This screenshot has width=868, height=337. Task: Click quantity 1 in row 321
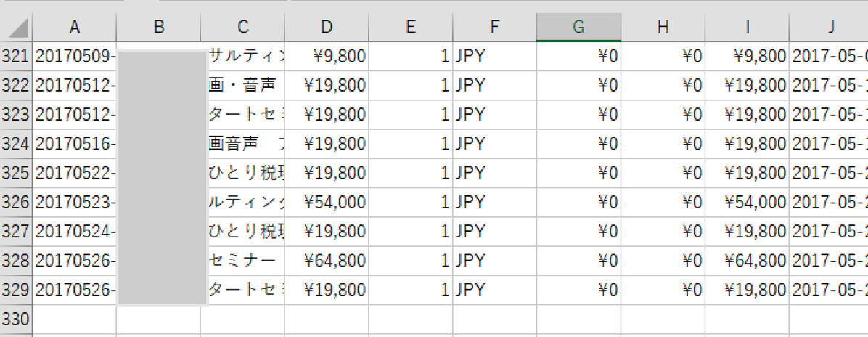click(411, 56)
